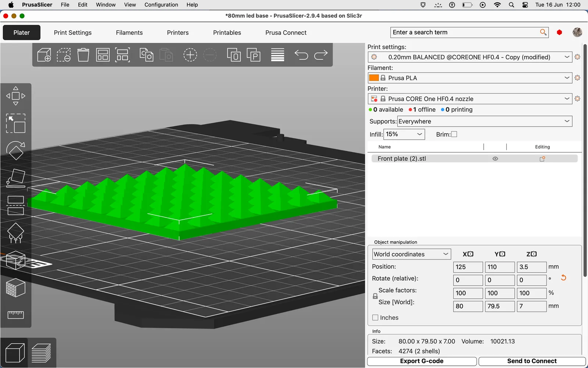
Task: Open the Prusa CORE One printer dropdown
Action: [x=470, y=99]
